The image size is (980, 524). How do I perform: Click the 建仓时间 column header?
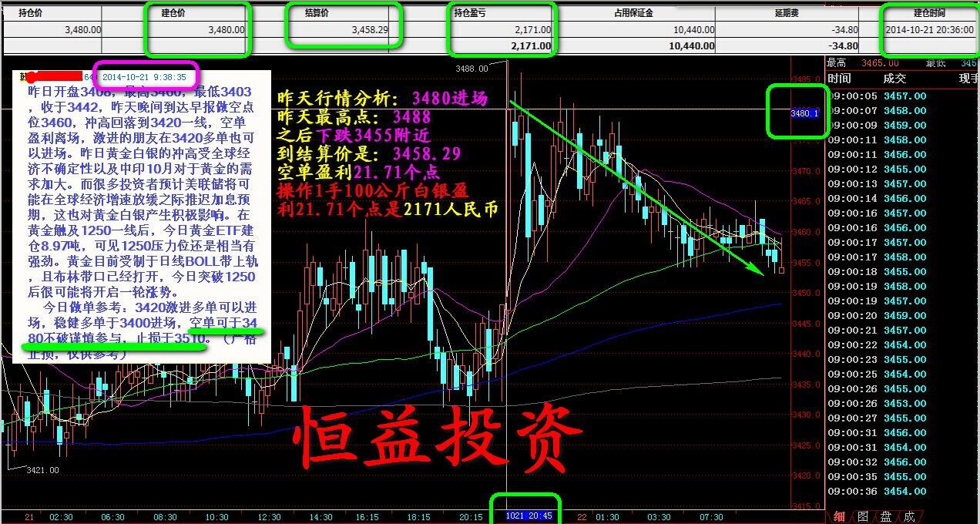928,13
